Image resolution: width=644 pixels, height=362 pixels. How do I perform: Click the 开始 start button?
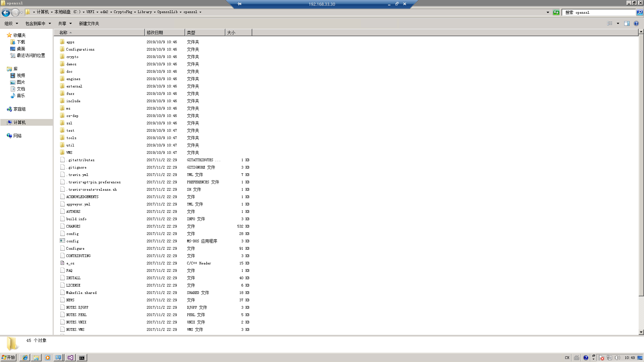pyautogui.click(x=8, y=358)
